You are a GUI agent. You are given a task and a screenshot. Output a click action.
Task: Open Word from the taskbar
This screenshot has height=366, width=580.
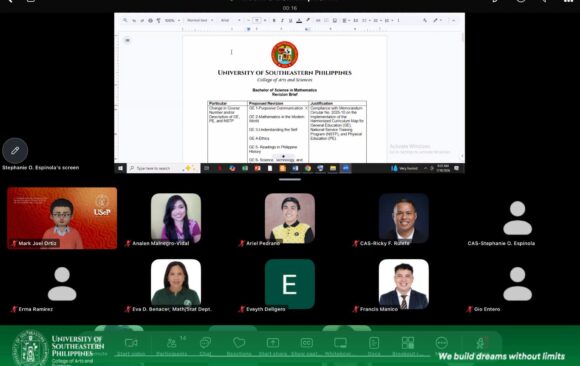tap(295, 168)
